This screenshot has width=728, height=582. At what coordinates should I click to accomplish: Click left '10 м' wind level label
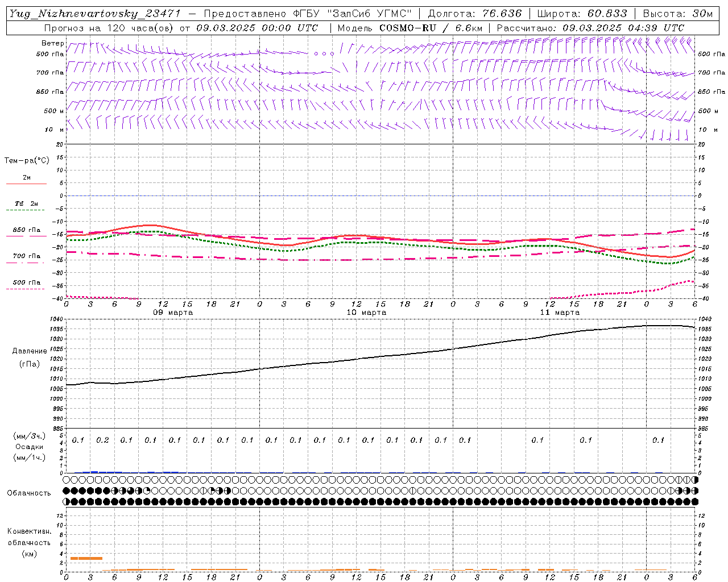[53, 130]
